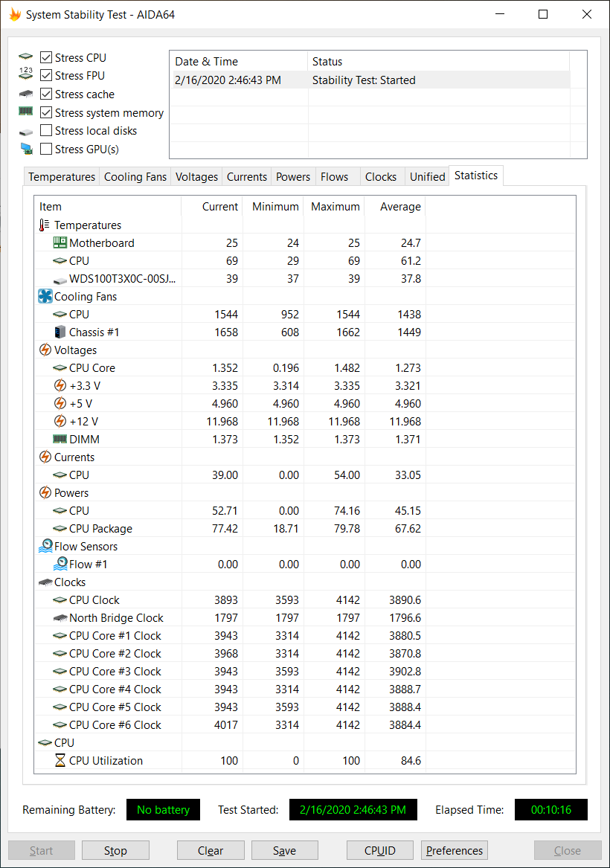Click the lightning icon of Voltages group
Viewport: 610px width, 868px height.
[45, 350]
